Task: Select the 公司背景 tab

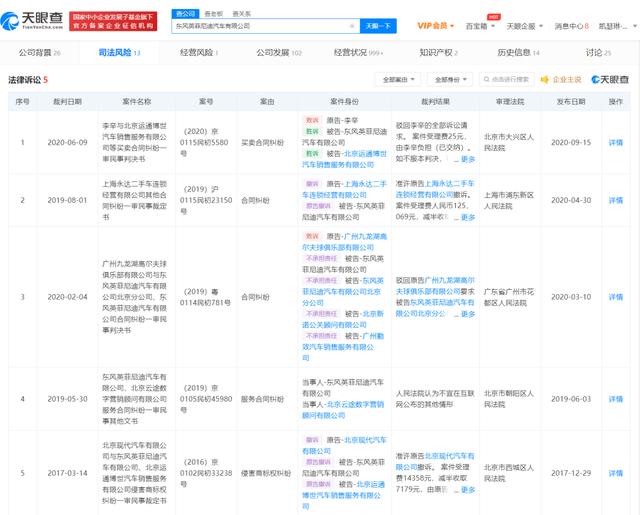Action: pyautogui.click(x=40, y=51)
